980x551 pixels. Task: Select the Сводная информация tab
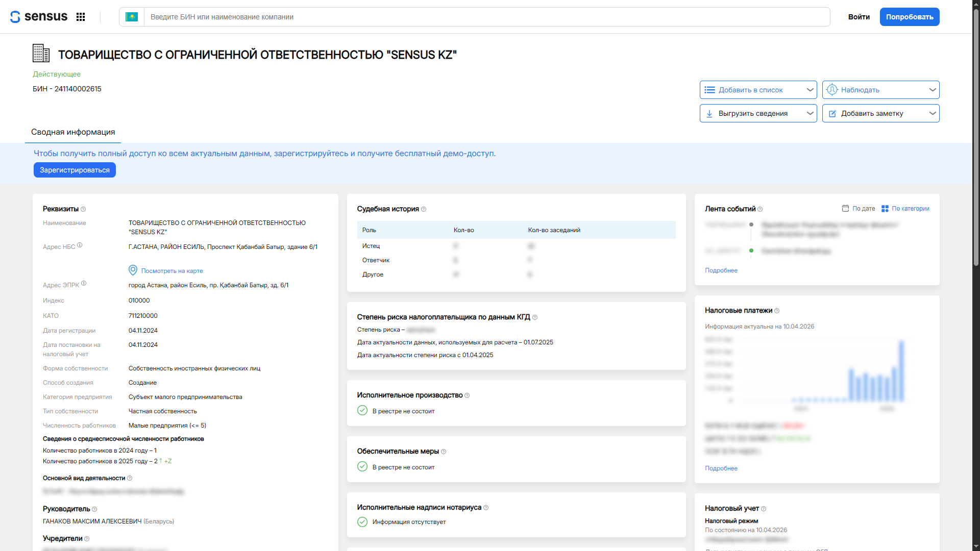73,132
